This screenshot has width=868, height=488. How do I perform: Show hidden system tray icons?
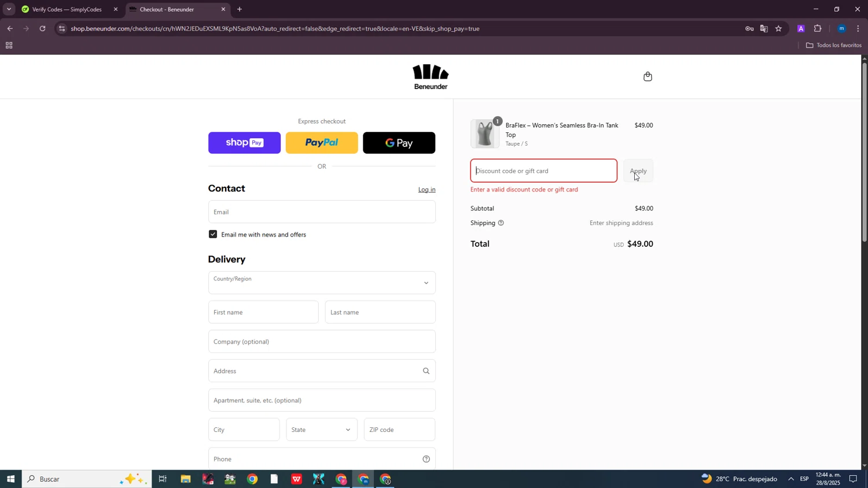(x=791, y=479)
